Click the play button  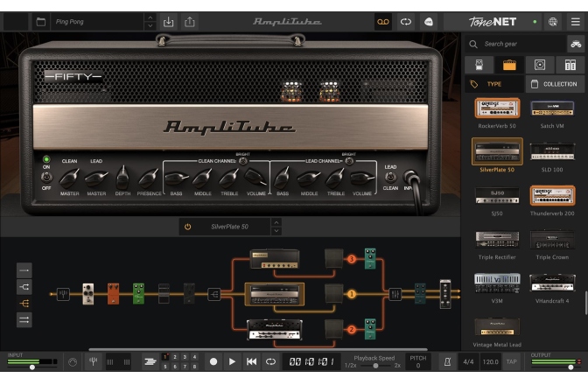(x=232, y=361)
